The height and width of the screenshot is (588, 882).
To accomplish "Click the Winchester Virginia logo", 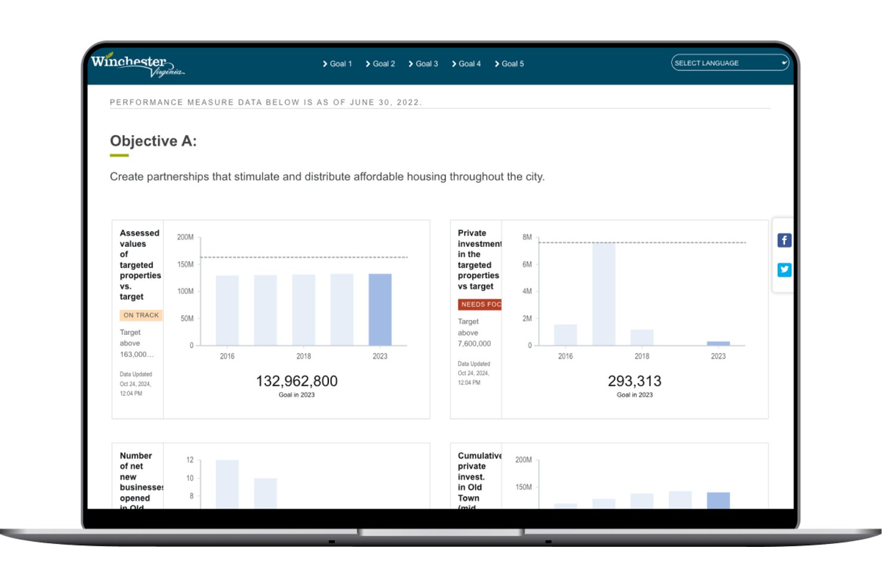I will click(137, 65).
